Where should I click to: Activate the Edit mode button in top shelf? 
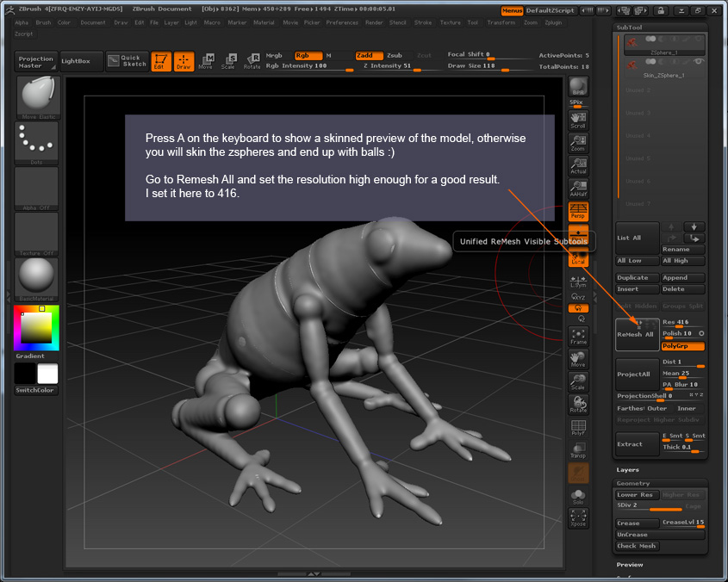pyautogui.click(x=161, y=61)
